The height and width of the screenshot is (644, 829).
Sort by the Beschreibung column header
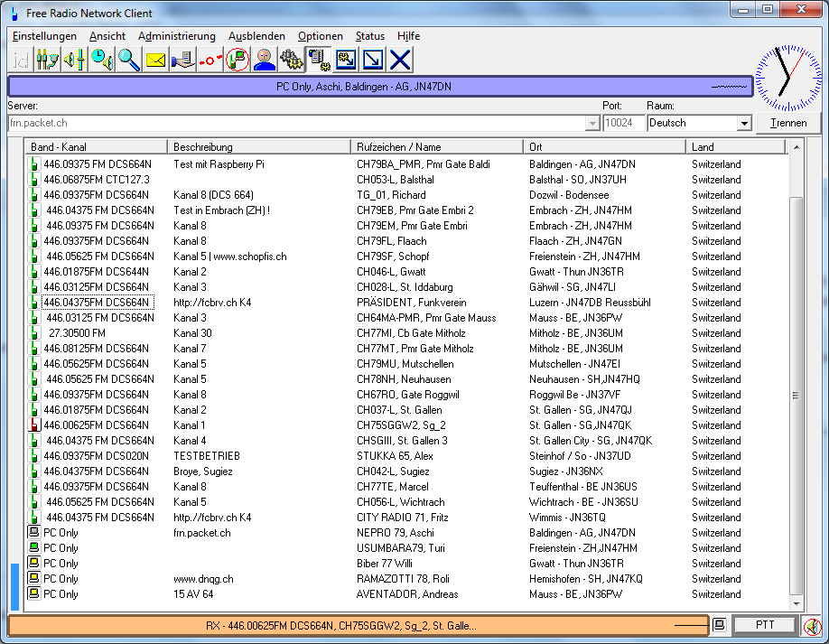click(x=259, y=147)
